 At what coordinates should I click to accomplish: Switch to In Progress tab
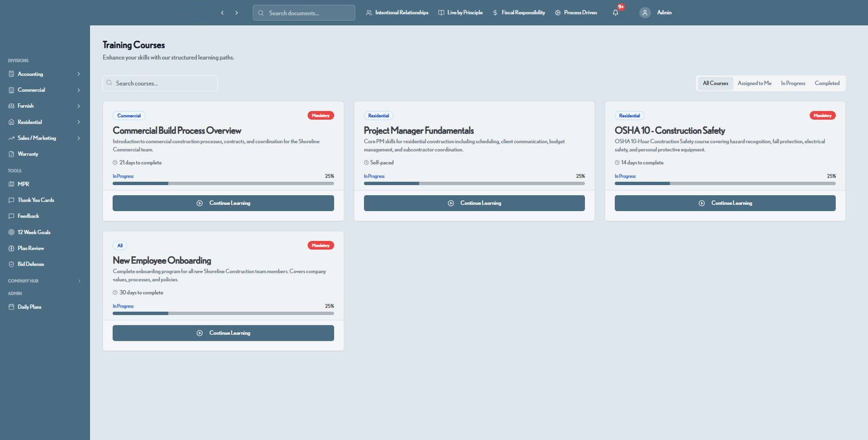point(793,83)
